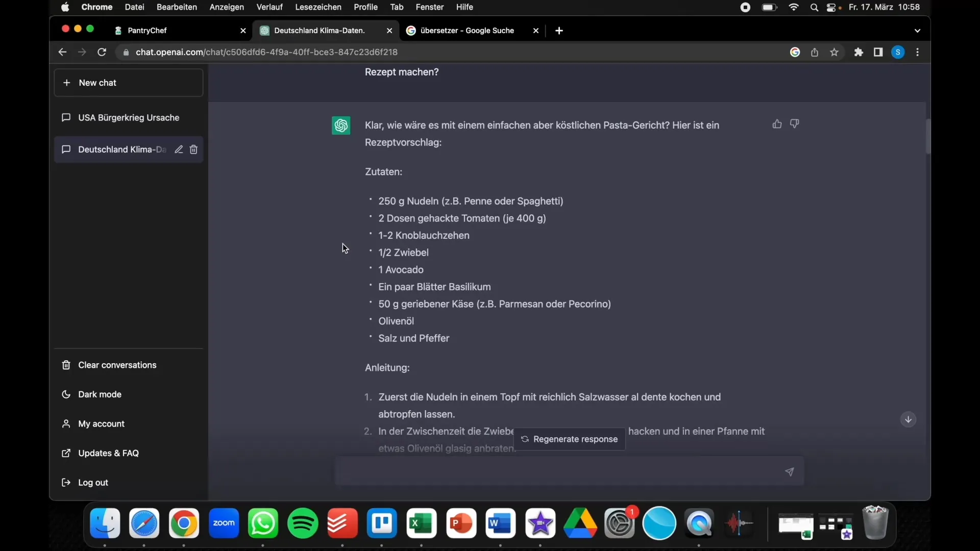Click the thumbs up icon on response
The width and height of the screenshot is (980, 551).
pos(777,123)
